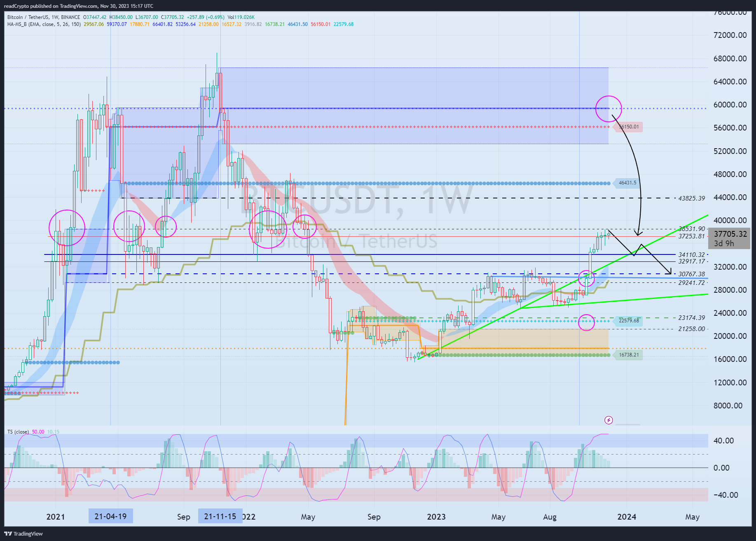Click the 66401.82 indicator legend value

(163, 24)
